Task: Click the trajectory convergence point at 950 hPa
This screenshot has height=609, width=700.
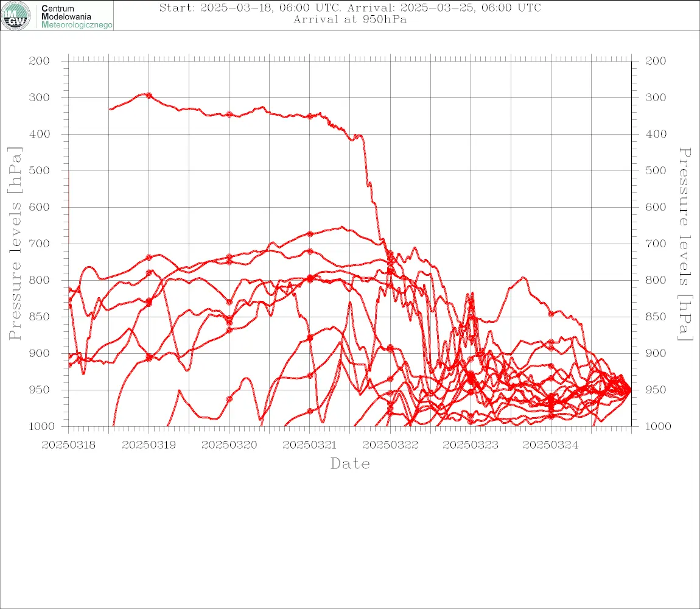Action: [x=630, y=390]
